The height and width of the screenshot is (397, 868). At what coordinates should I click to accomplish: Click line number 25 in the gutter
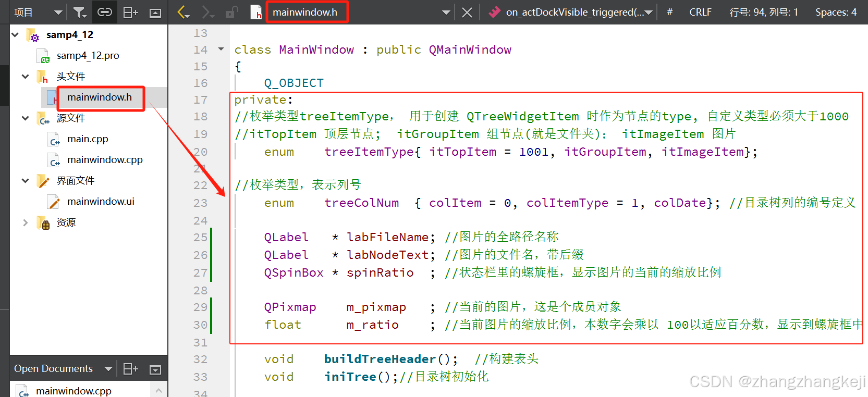[x=200, y=237]
